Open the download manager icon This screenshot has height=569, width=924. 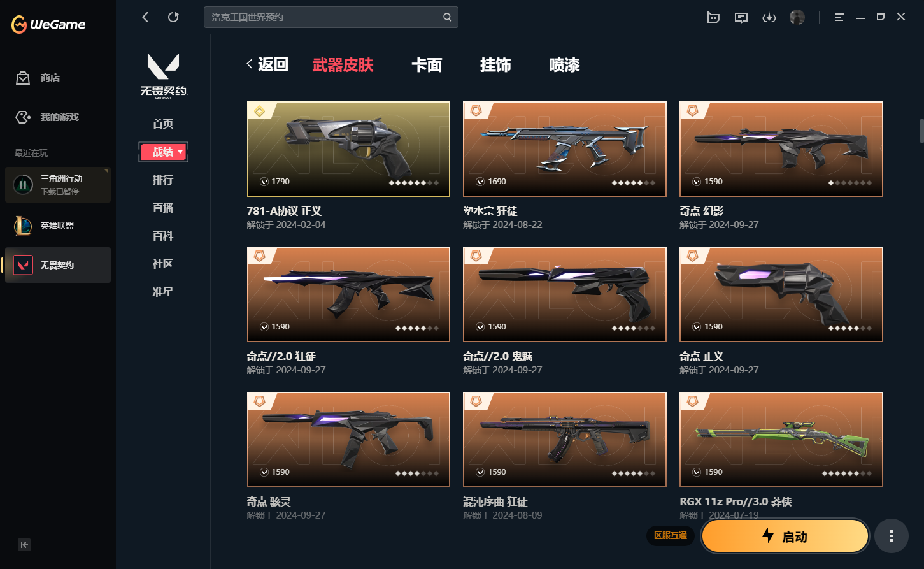[769, 17]
